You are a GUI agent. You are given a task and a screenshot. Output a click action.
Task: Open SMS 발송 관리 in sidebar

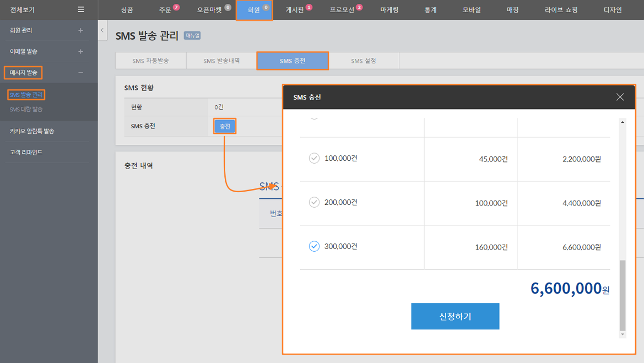(x=26, y=95)
